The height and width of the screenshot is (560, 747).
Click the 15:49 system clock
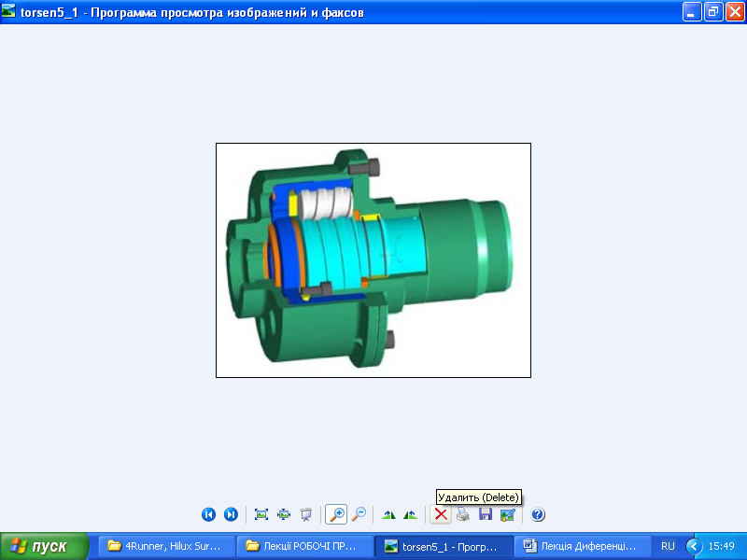pyautogui.click(x=721, y=546)
